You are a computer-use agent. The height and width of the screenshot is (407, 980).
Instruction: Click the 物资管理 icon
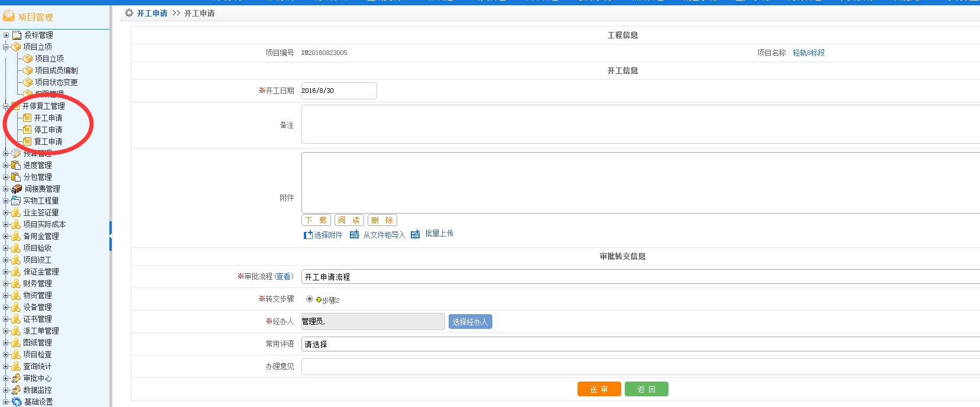[16, 295]
